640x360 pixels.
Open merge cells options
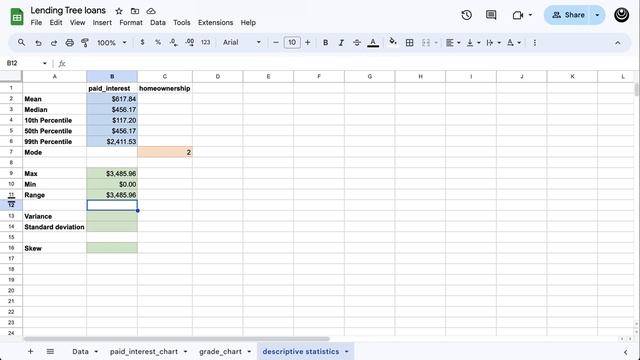tap(426, 42)
